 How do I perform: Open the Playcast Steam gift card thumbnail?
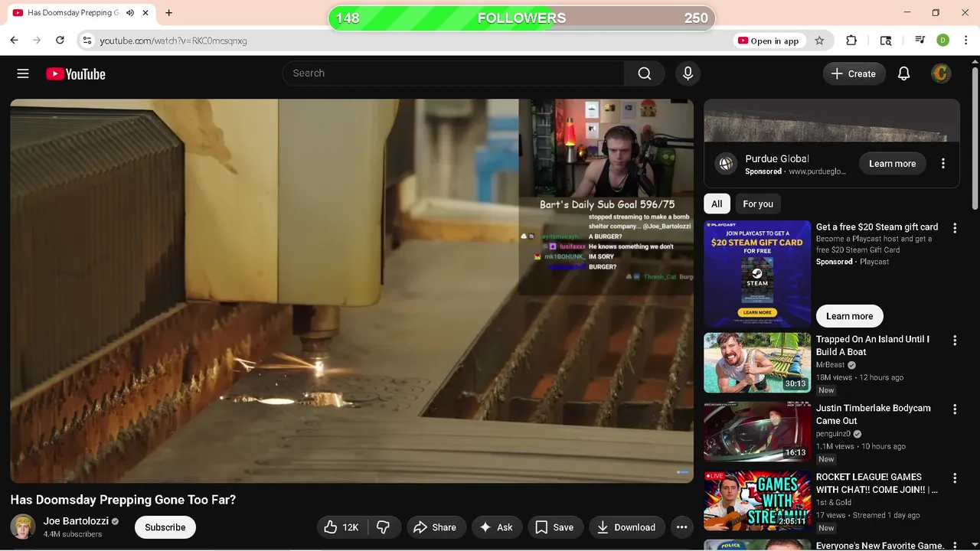click(757, 274)
